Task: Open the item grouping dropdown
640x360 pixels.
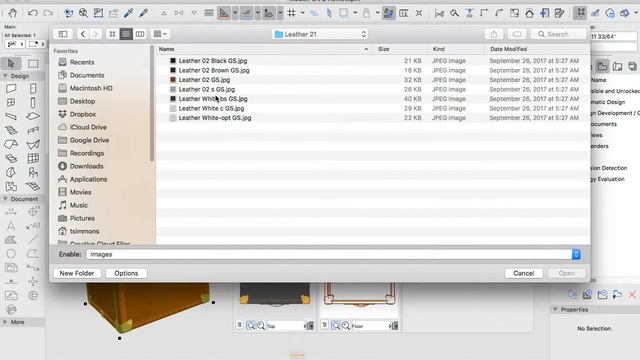Action: (x=160, y=34)
